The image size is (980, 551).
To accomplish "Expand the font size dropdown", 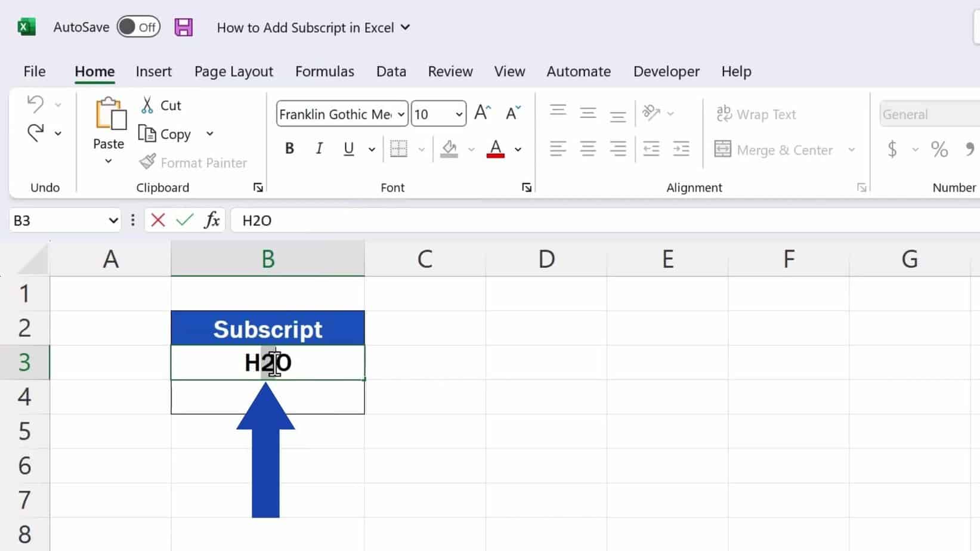I will point(459,114).
